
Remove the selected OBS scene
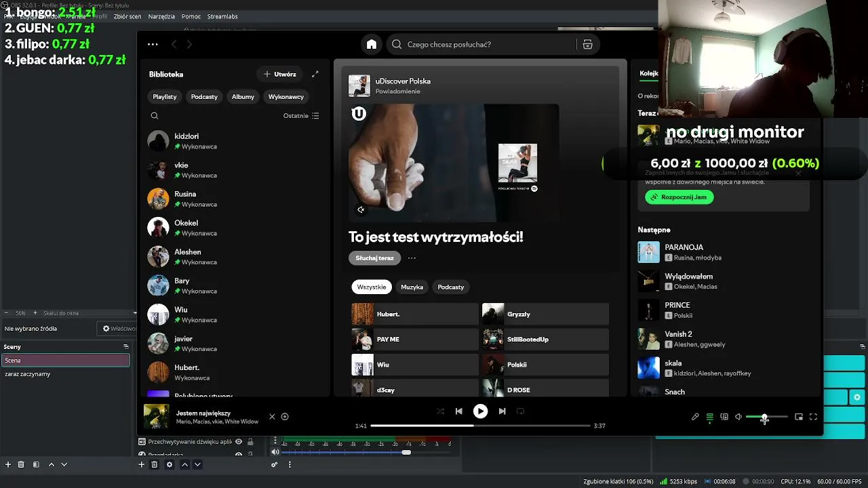(x=21, y=465)
